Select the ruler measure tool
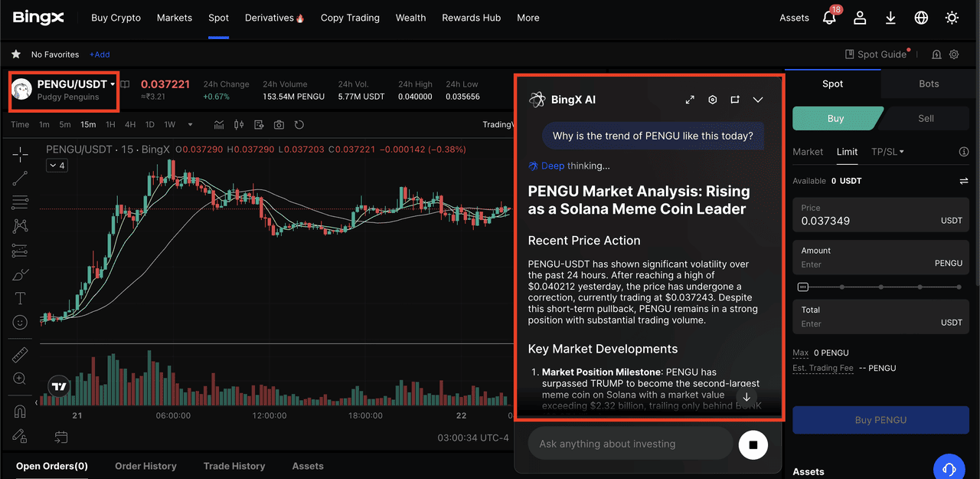Viewport: 980px width, 479px height. coord(20,355)
